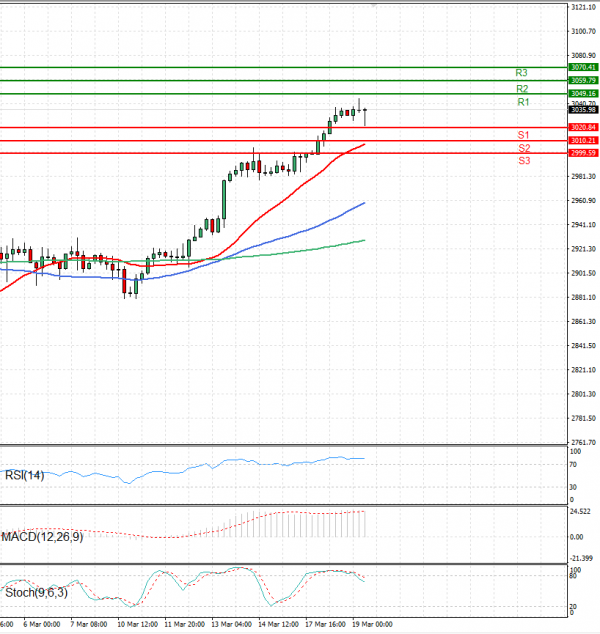Screen dimensions: 600x634
Task: Select the 3049.16 price tag
Action: pyautogui.click(x=583, y=93)
